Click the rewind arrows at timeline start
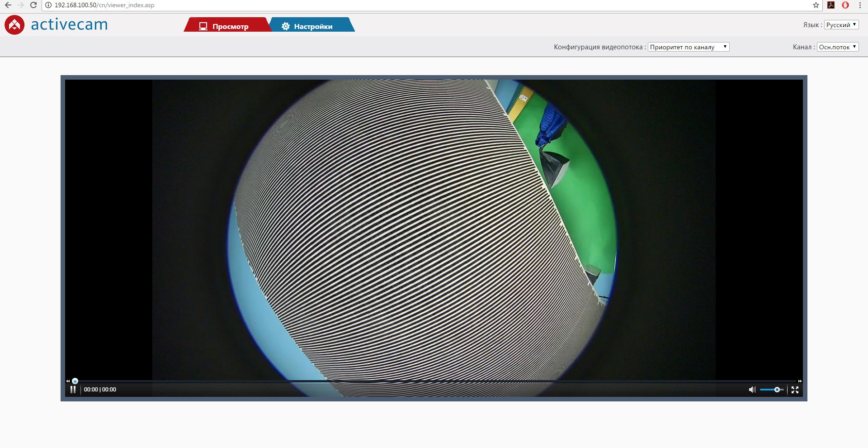 pos(68,381)
